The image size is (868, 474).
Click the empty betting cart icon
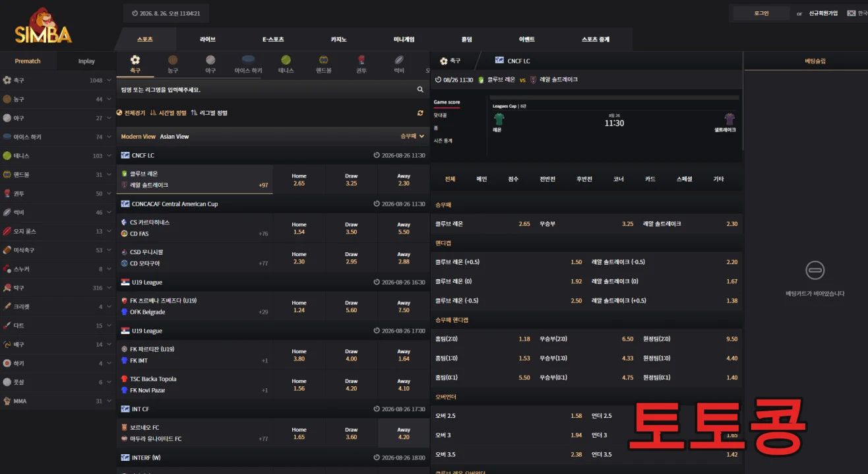pyautogui.click(x=815, y=270)
